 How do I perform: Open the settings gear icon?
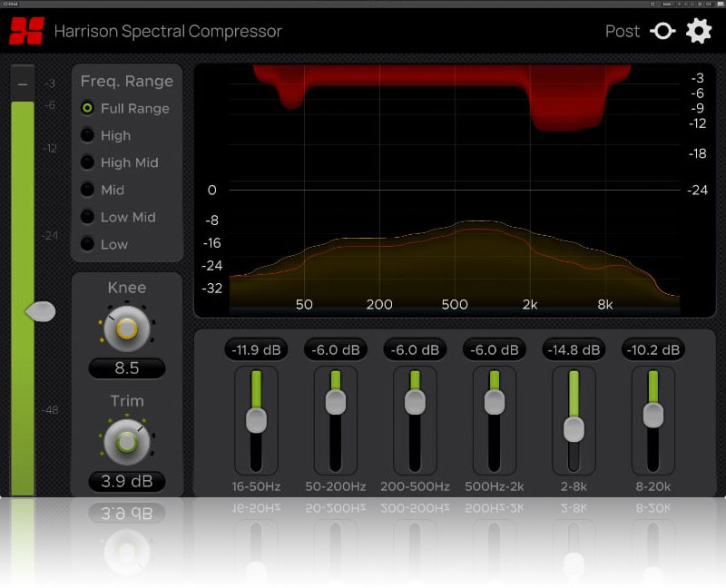699,31
